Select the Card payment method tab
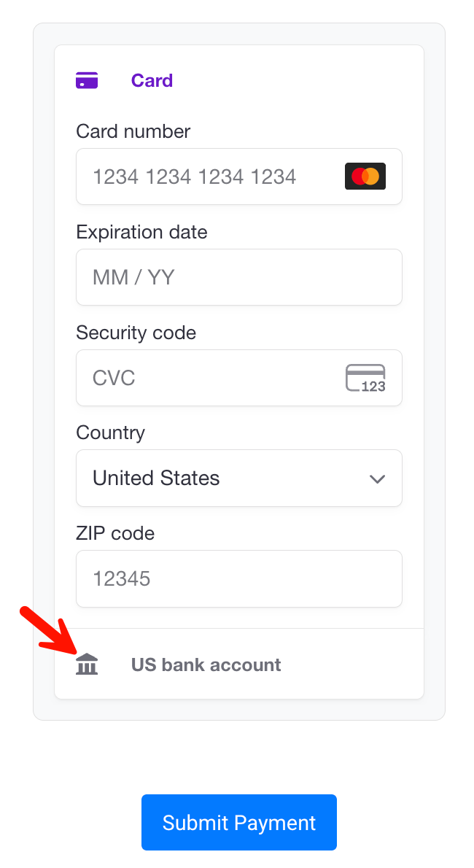The image size is (474, 868). (152, 80)
